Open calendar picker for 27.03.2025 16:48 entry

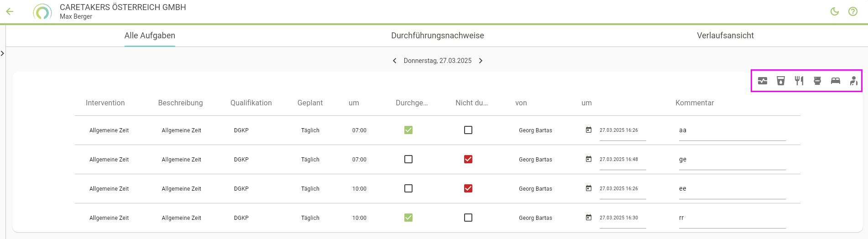click(x=589, y=159)
